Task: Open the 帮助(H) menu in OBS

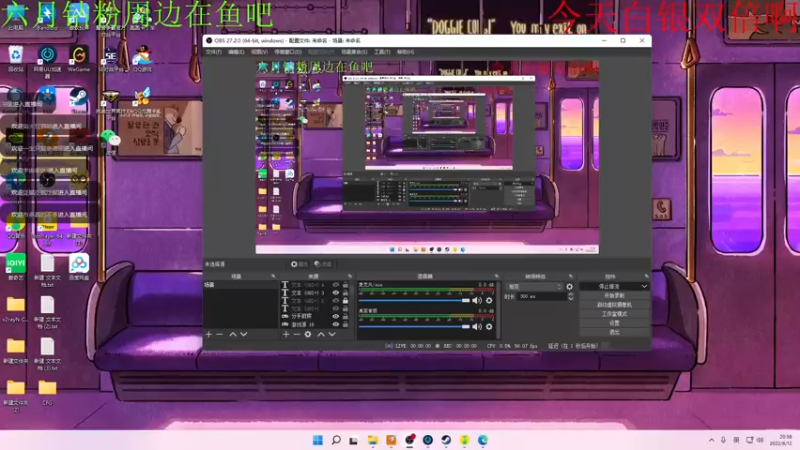Action: click(406, 52)
